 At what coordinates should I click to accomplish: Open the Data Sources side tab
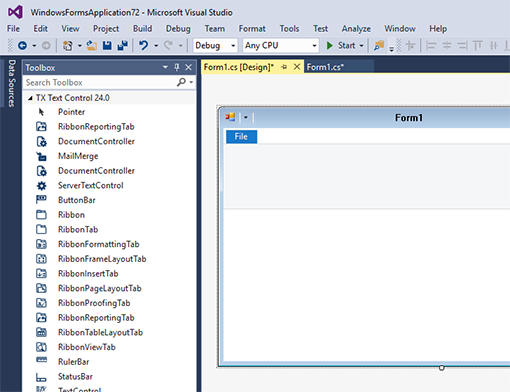[12, 83]
